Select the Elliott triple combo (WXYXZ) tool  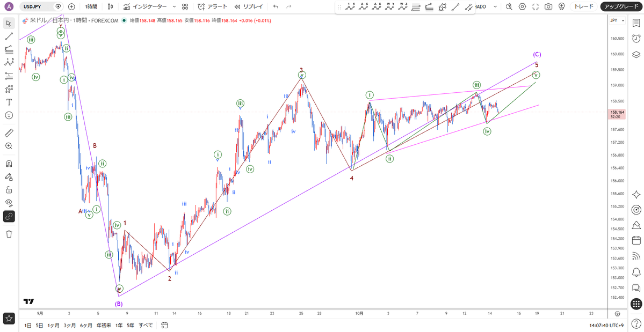pyautogui.click(x=403, y=6)
